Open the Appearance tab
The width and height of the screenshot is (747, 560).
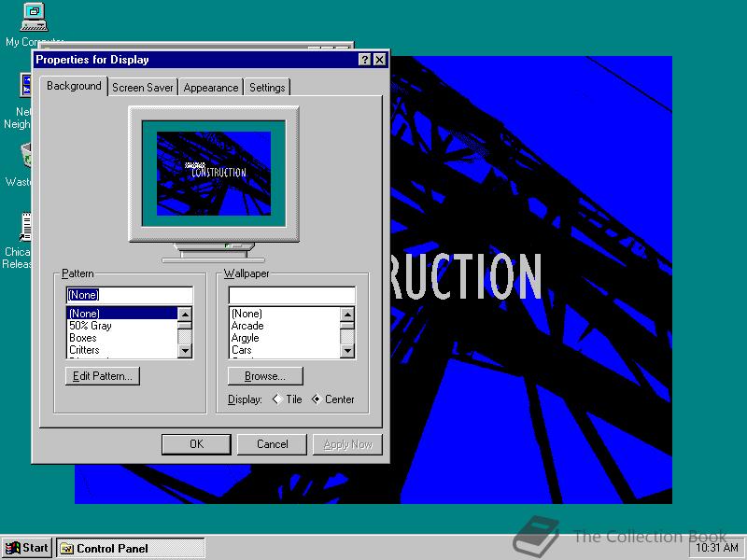tap(211, 88)
